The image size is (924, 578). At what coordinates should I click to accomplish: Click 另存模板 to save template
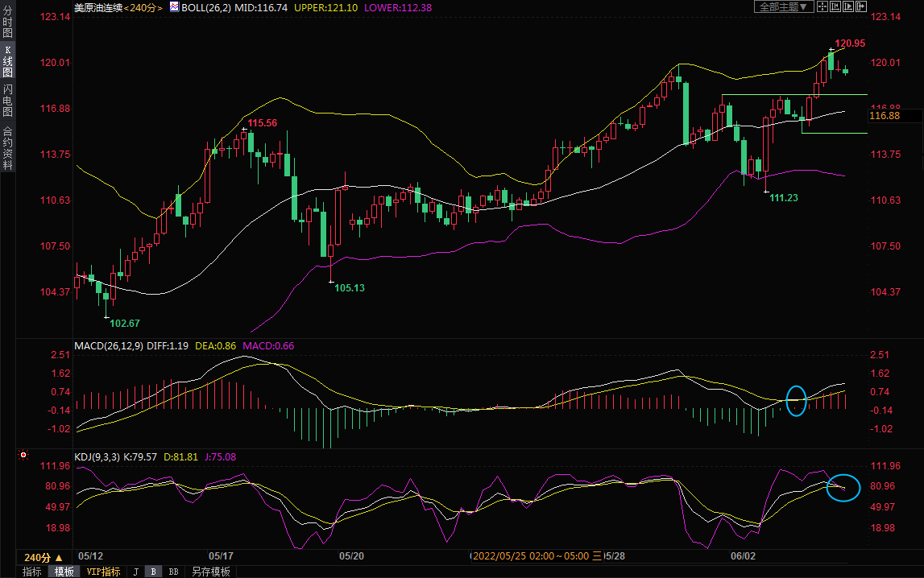pyautogui.click(x=211, y=572)
